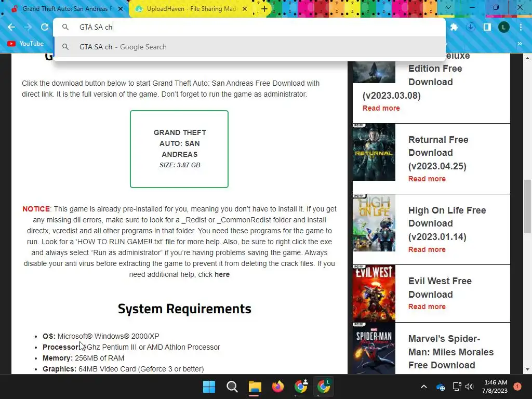This screenshot has width=532, height=399.
Task: Open the Windows Start menu
Action: 209,387
